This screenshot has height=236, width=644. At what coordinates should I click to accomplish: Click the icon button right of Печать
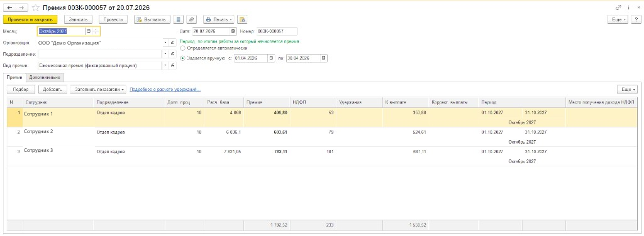coord(242,19)
